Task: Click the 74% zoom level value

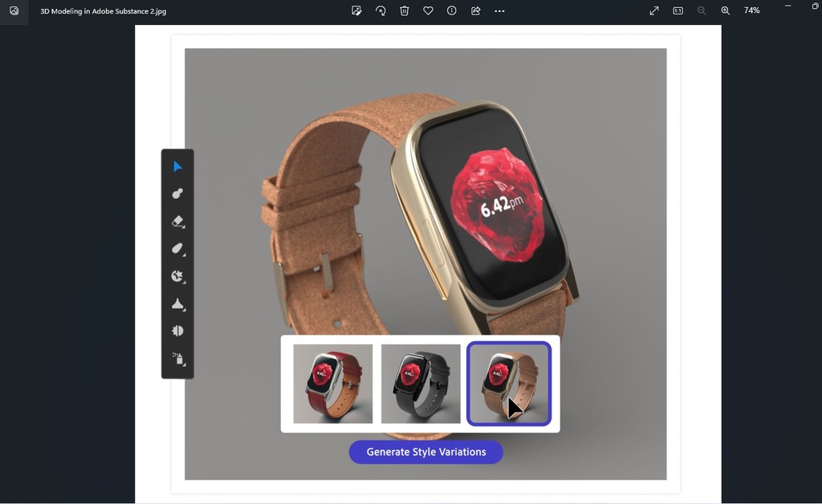Action: (751, 10)
